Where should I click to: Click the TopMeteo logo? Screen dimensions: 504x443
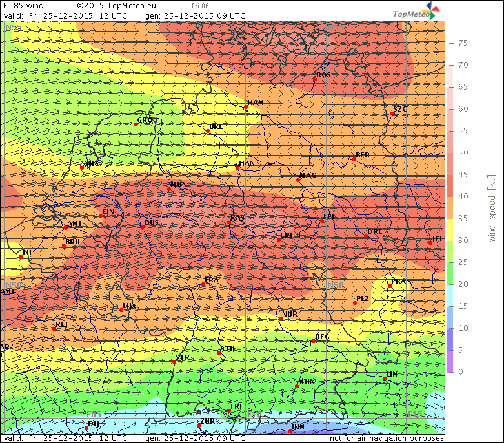click(418, 12)
